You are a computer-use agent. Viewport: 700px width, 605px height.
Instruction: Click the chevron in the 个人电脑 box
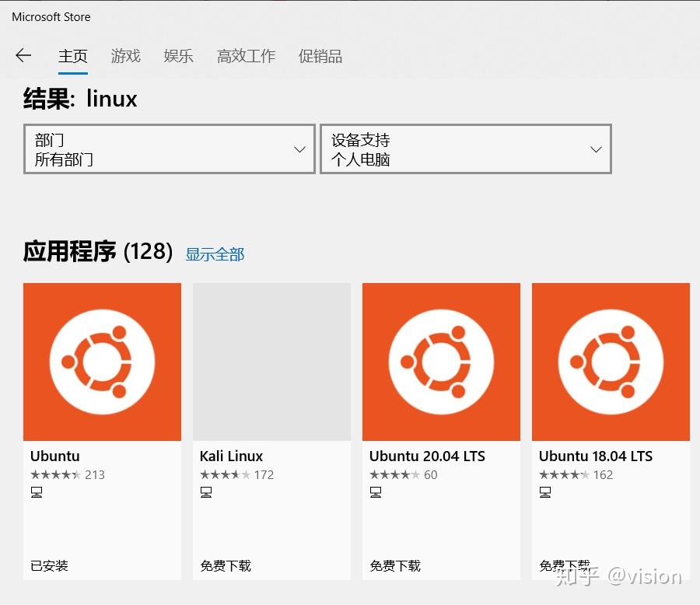point(596,149)
